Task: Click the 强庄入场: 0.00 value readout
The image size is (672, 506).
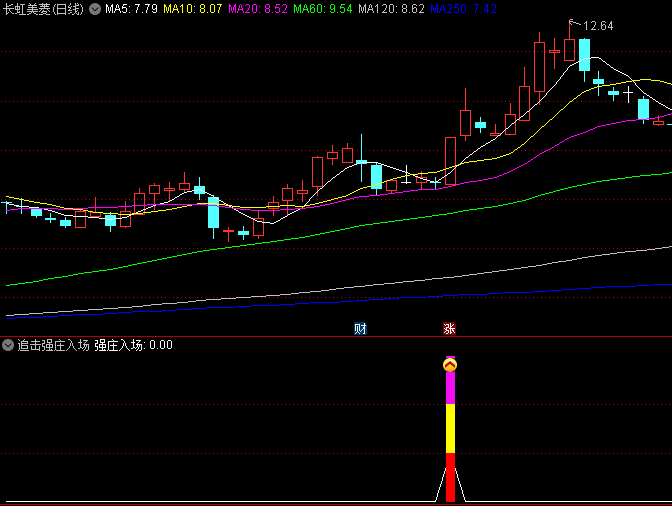Action: (134, 345)
